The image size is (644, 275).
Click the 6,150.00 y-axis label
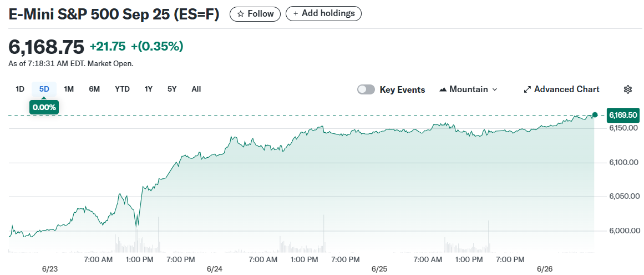[x=623, y=128]
